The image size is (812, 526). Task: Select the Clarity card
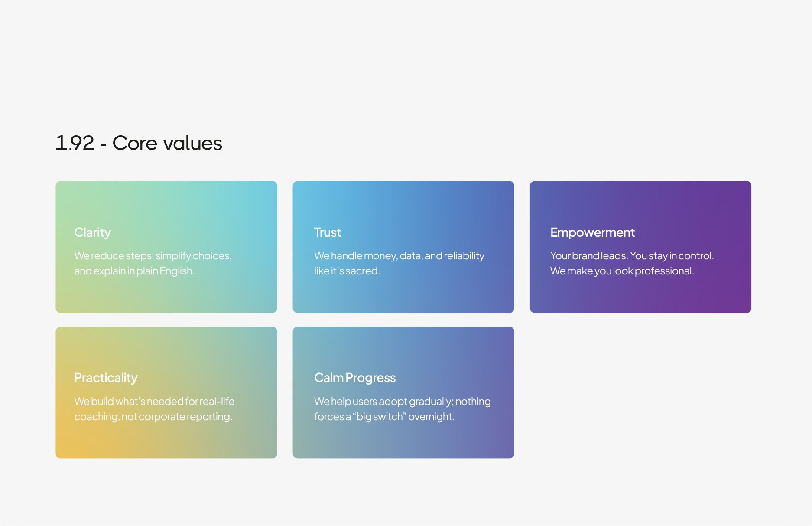(x=166, y=247)
